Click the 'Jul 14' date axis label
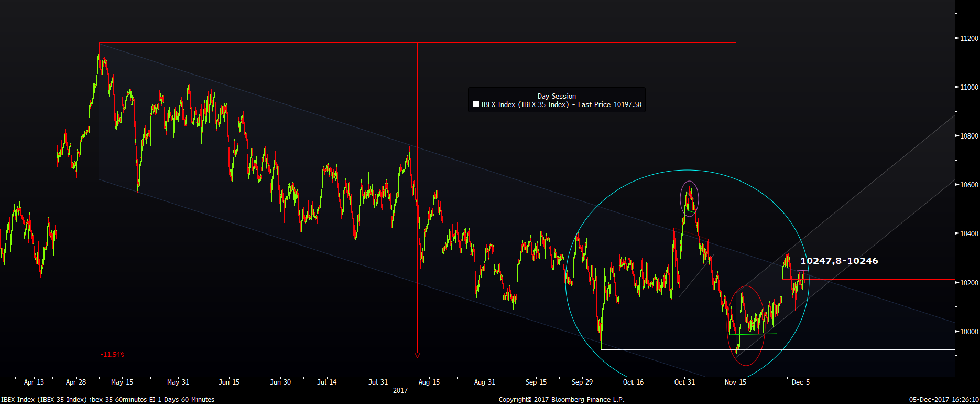Screen dimensions: 980x404 pyautogui.click(x=327, y=382)
